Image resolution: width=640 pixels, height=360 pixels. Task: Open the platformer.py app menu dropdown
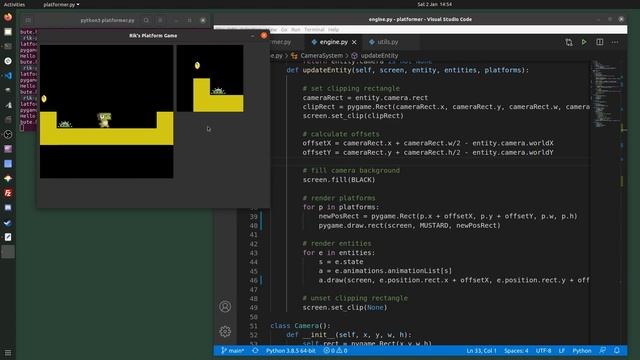[x=61, y=4]
